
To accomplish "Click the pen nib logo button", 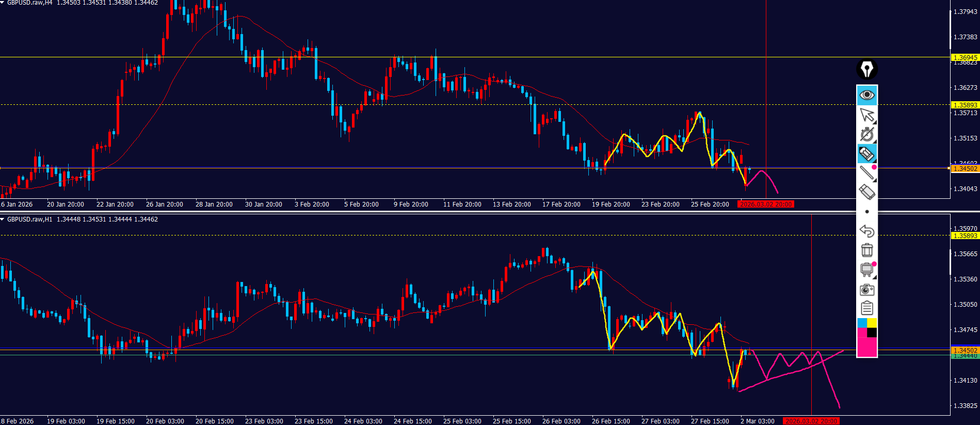I will pos(867,69).
